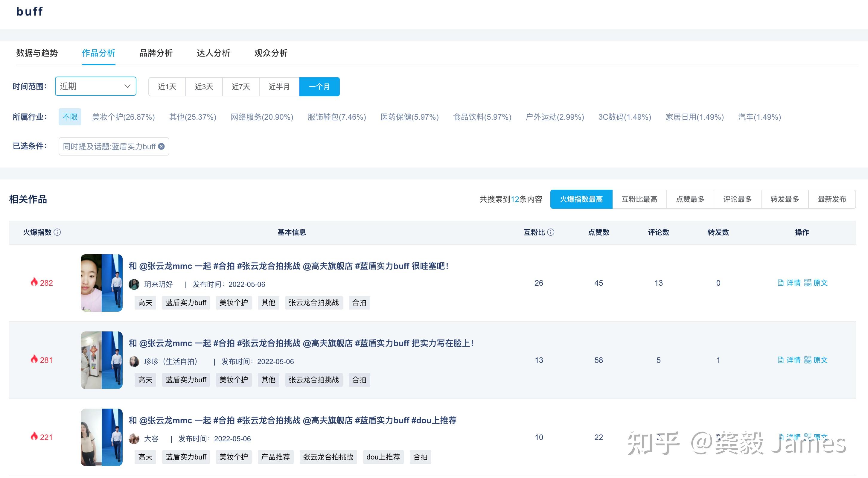This screenshot has height=478, width=868.
Task: Click the fire icon beside score 282
Action: [34, 282]
